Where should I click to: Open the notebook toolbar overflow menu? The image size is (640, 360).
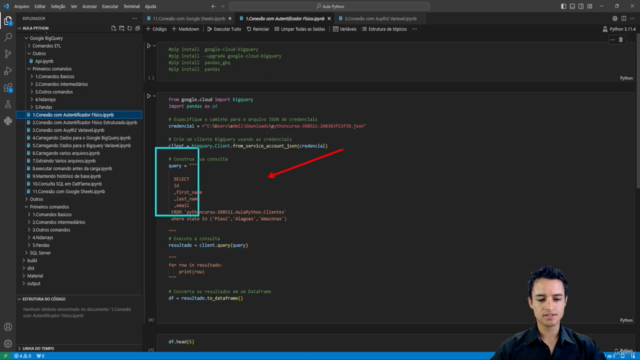click(x=415, y=29)
